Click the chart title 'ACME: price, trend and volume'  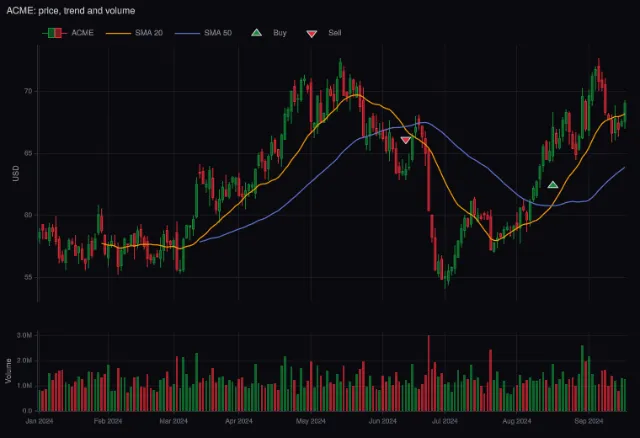pyautogui.click(x=71, y=11)
